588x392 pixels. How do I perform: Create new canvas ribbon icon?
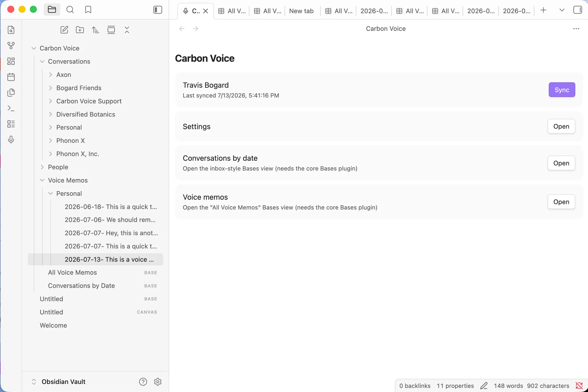(x=11, y=61)
